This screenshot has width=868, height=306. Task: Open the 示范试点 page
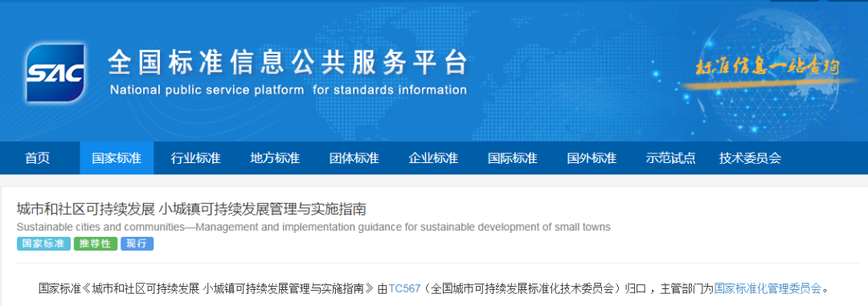(670, 157)
